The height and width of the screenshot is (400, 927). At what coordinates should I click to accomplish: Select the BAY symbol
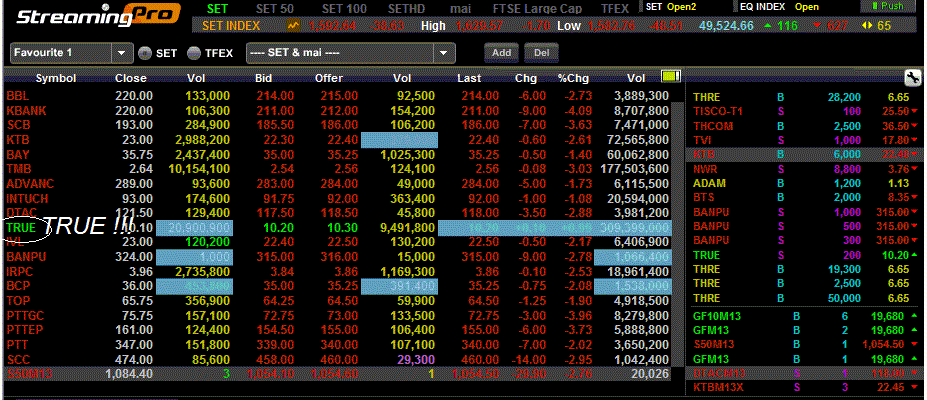point(18,155)
